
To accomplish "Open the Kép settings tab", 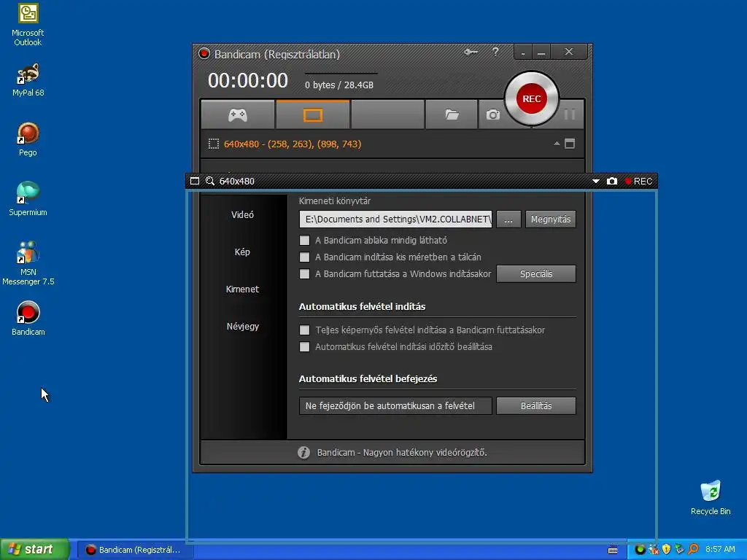I will pyautogui.click(x=242, y=252).
